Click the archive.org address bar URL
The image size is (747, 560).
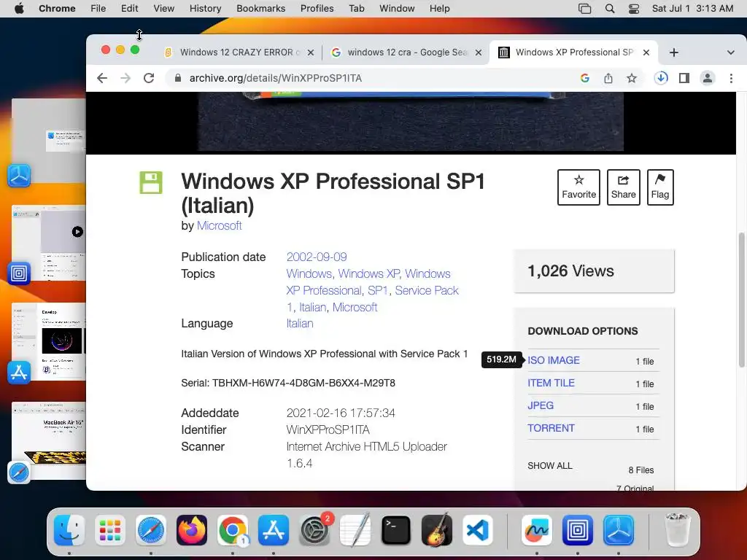pos(275,78)
